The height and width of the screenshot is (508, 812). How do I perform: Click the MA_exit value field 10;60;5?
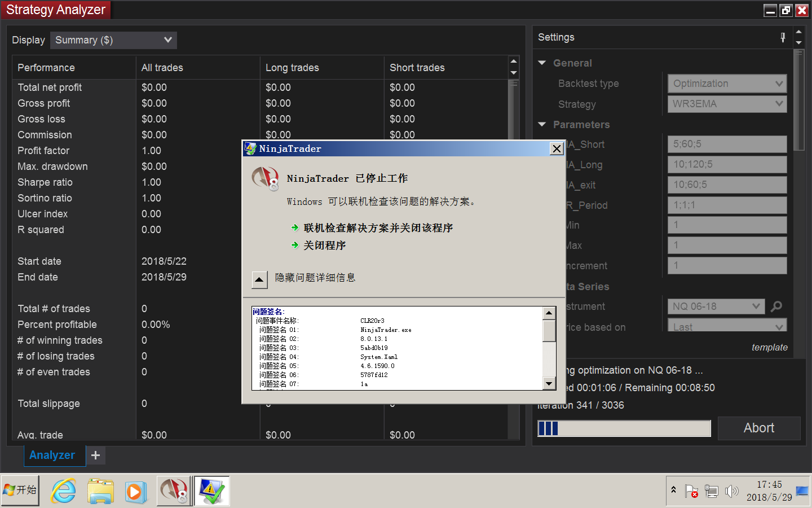point(727,185)
